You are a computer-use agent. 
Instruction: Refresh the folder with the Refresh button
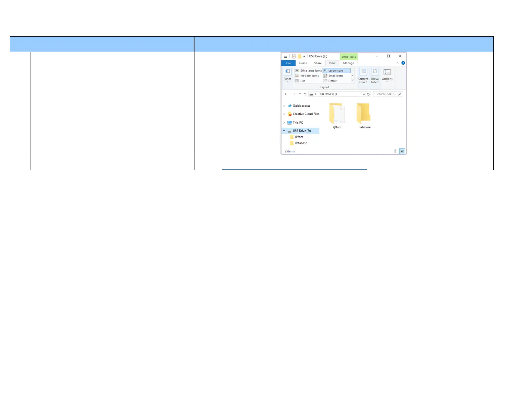point(368,94)
